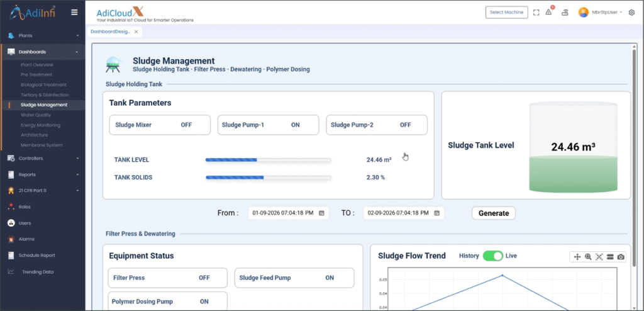This screenshot has height=311, width=644.
Task: Open the settings gear icon
Action: pyautogui.click(x=631, y=13)
